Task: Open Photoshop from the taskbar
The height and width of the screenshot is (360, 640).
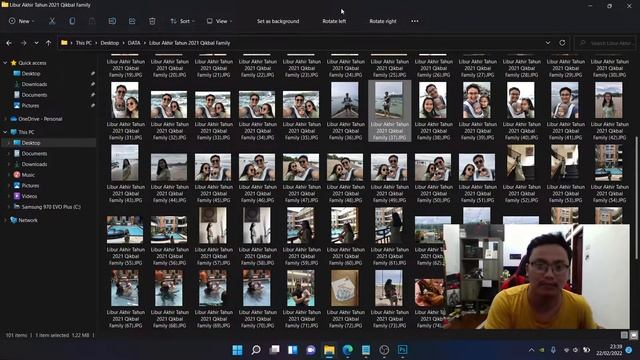Action: point(402,350)
